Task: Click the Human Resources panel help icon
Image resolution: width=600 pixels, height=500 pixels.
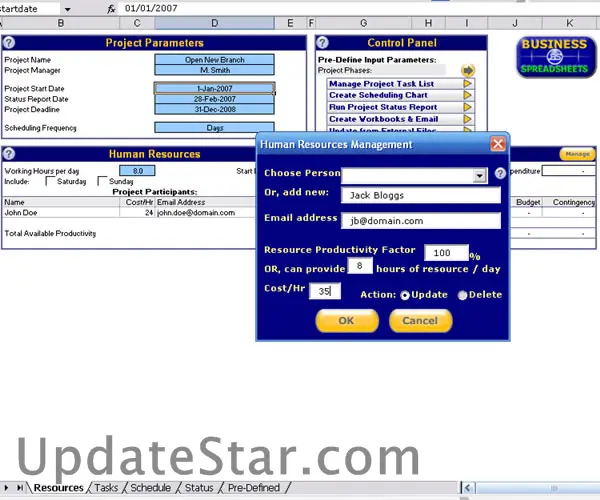Action: coord(9,154)
